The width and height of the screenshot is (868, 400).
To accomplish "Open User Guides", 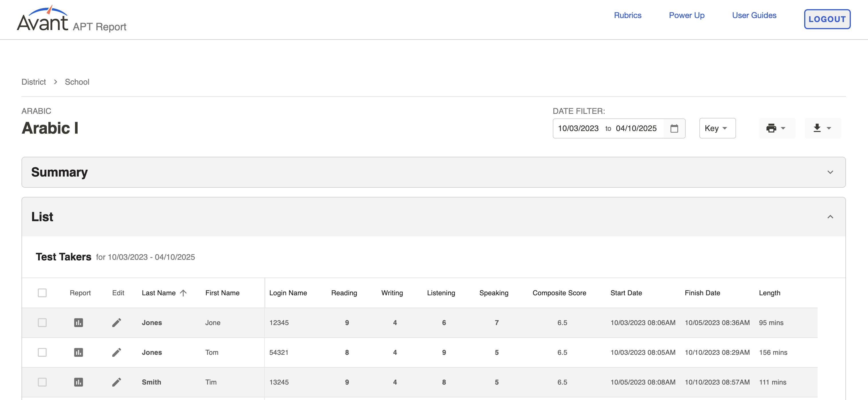I will (754, 15).
